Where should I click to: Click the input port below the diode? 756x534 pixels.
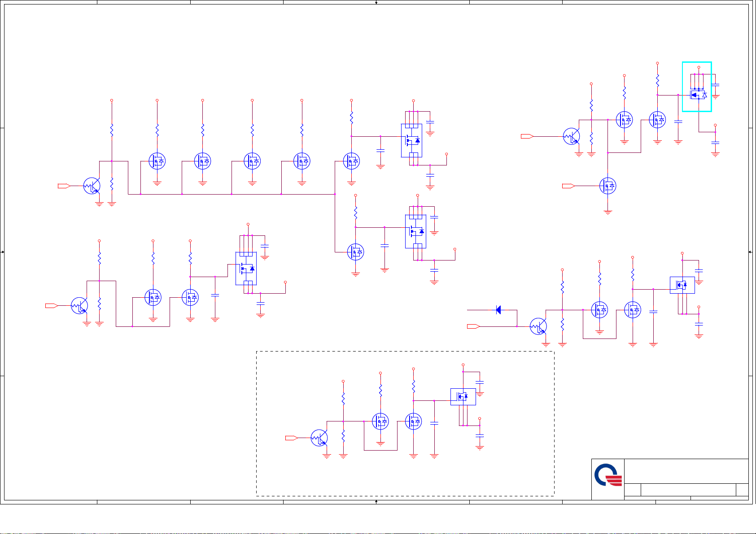(x=473, y=326)
